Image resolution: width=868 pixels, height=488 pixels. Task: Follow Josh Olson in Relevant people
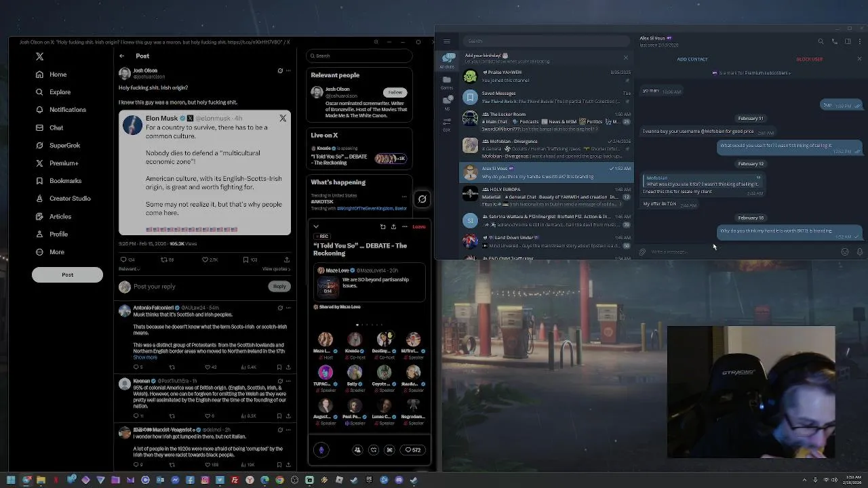click(395, 92)
